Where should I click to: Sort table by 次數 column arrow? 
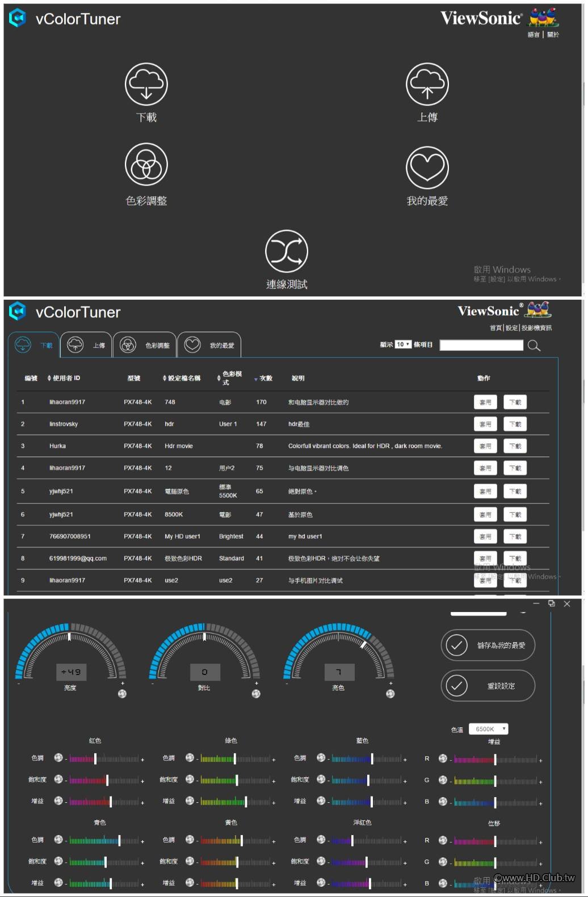click(x=255, y=379)
